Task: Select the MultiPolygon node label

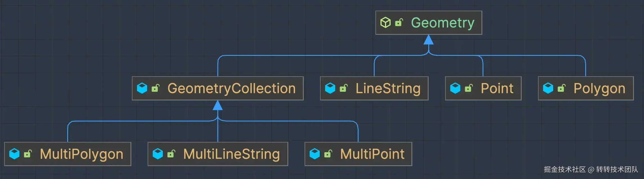Action: (x=82, y=154)
